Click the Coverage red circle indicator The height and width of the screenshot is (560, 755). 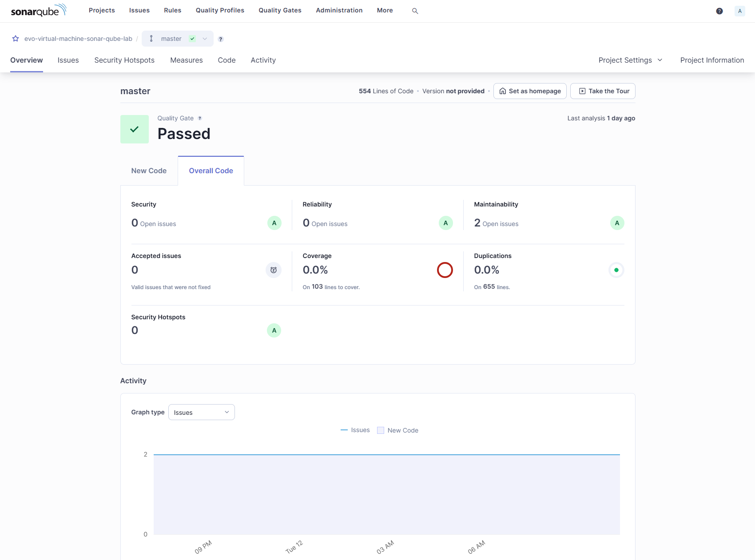445,270
